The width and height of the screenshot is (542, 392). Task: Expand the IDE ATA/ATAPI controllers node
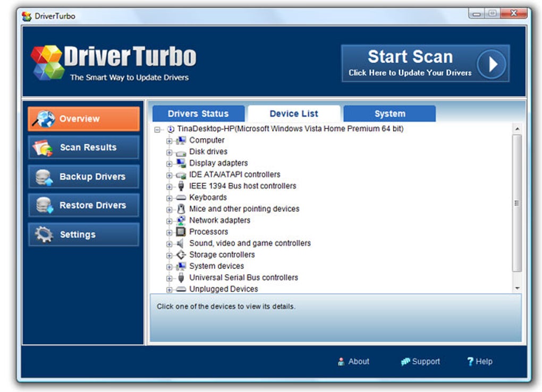coord(169,176)
